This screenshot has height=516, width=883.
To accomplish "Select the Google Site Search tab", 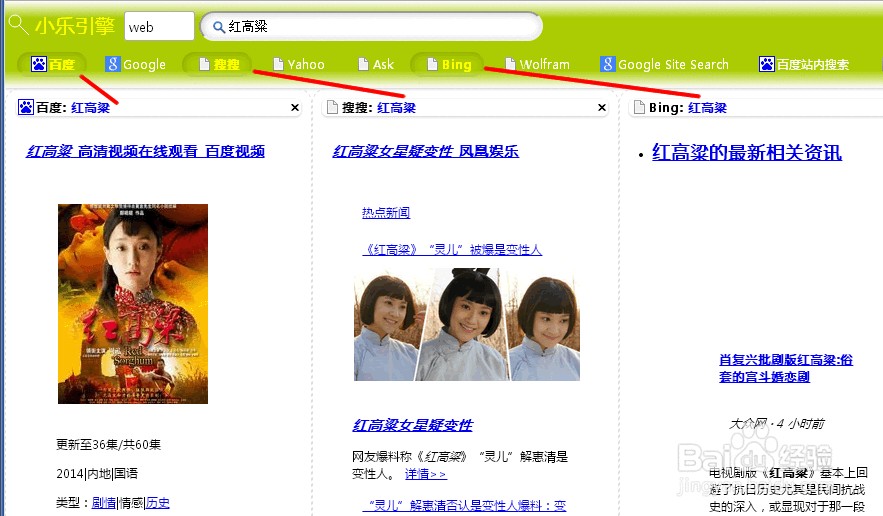I will [665, 64].
